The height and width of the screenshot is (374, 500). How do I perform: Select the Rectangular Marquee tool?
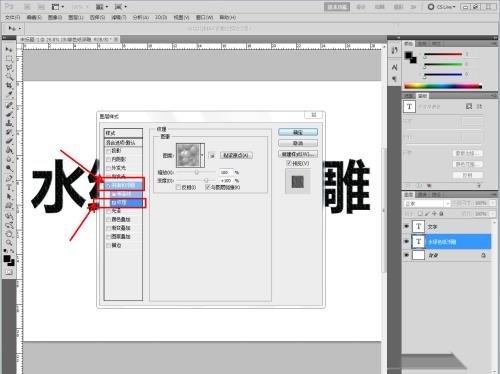pyautogui.click(x=9, y=59)
